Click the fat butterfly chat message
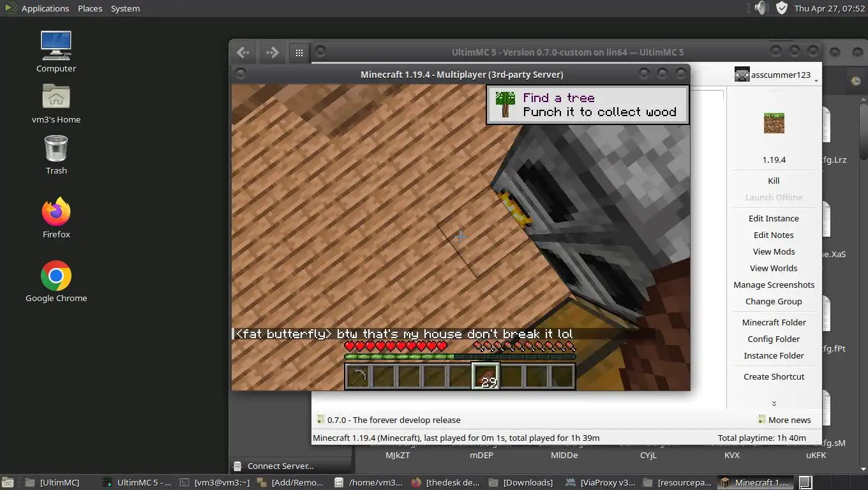 coord(404,334)
